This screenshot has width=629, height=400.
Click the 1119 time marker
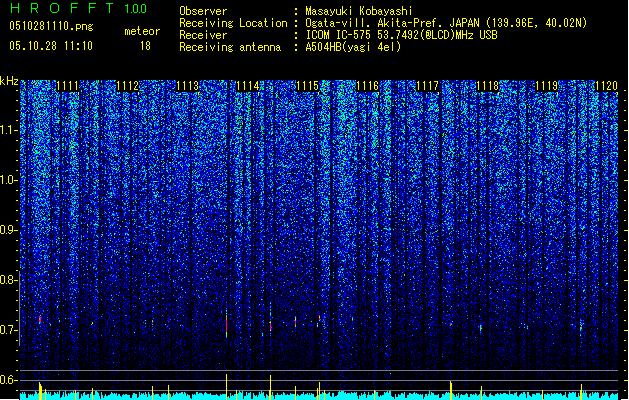pyautogui.click(x=547, y=86)
